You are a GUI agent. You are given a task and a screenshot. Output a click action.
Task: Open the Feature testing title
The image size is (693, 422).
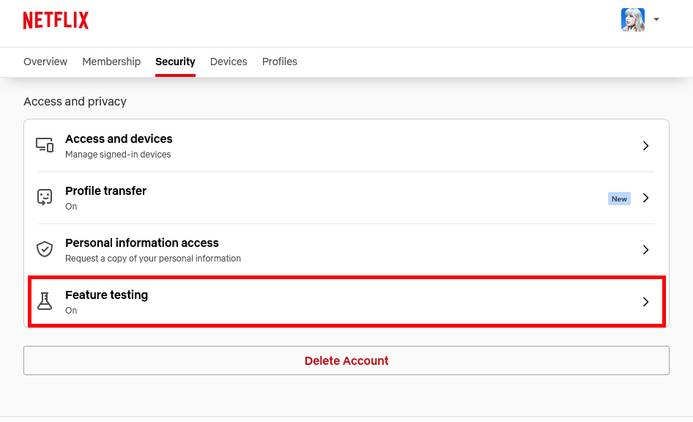tap(107, 295)
